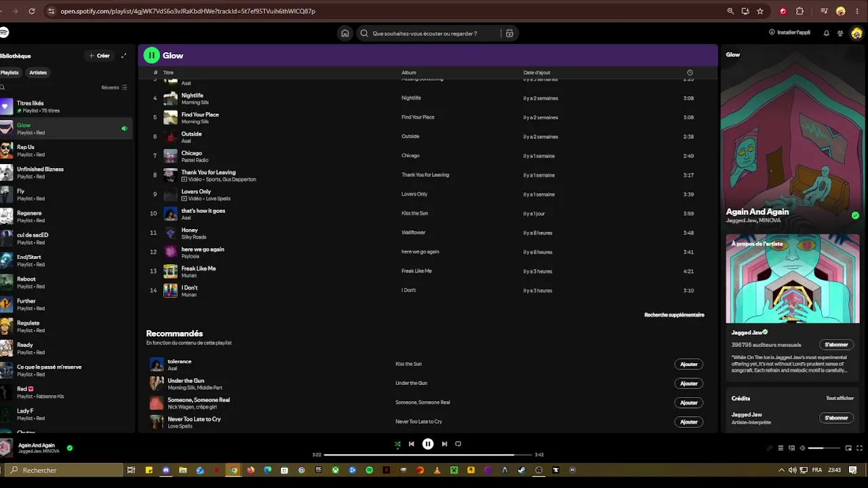
Task: Skip to the previous track
Action: 411,444
